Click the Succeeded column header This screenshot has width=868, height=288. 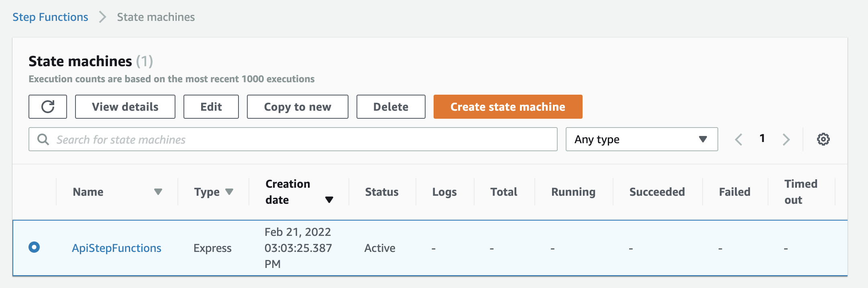tap(657, 192)
